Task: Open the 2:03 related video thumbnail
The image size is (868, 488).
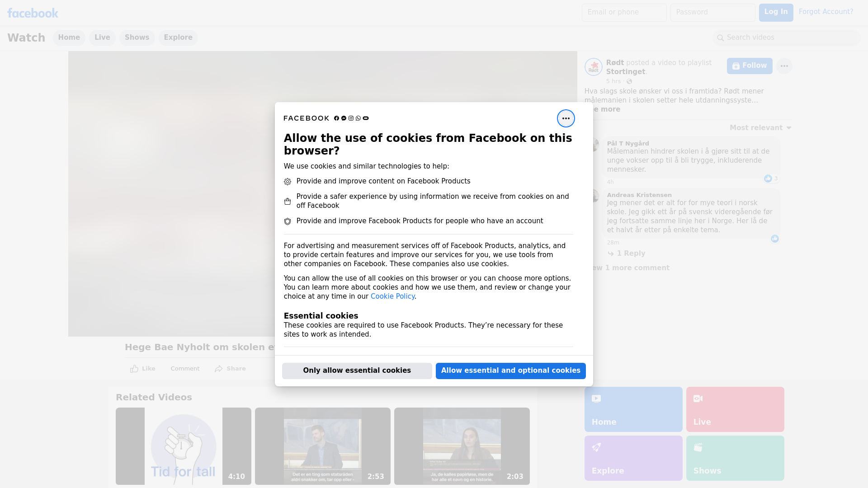Action: pyautogui.click(x=462, y=446)
